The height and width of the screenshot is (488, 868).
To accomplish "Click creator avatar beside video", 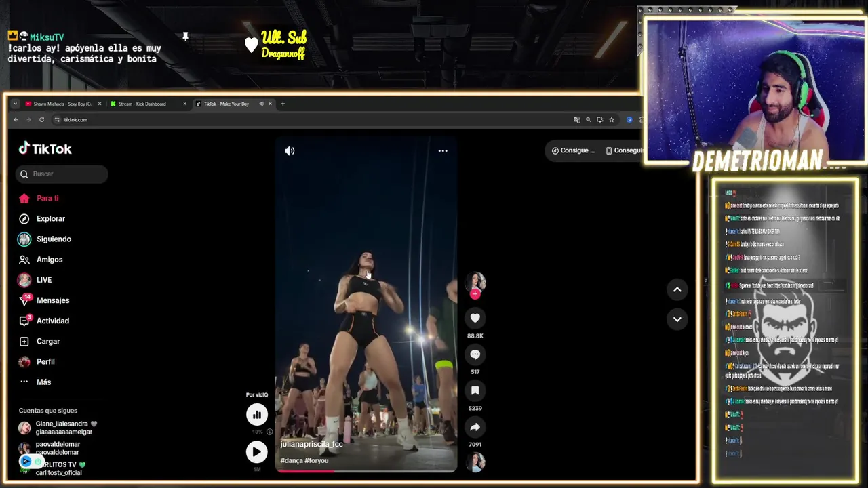I will pos(475,281).
